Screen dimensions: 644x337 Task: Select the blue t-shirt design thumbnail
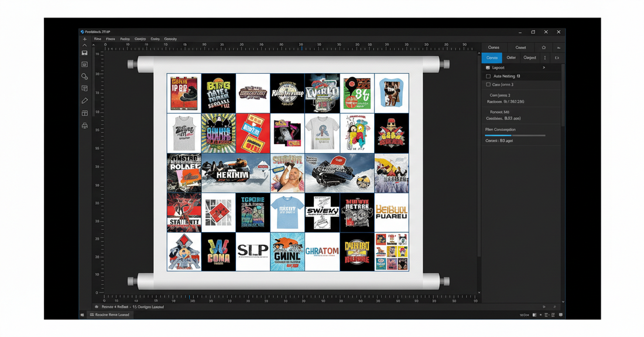click(287, 213)
